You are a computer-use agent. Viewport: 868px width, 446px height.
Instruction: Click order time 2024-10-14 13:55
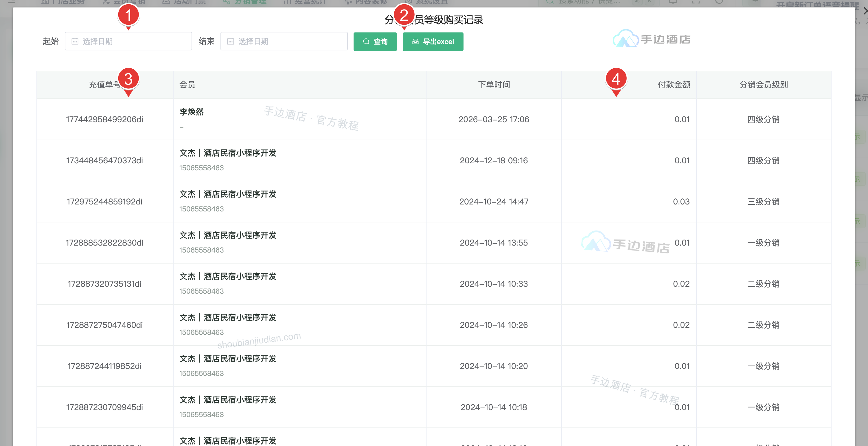click(494, 243)
